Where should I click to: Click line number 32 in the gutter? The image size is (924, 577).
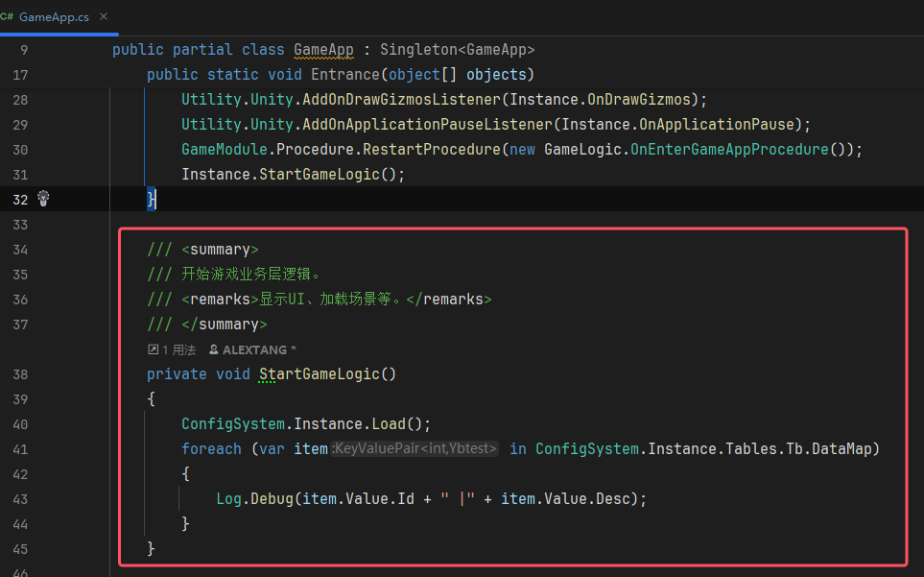21,199
